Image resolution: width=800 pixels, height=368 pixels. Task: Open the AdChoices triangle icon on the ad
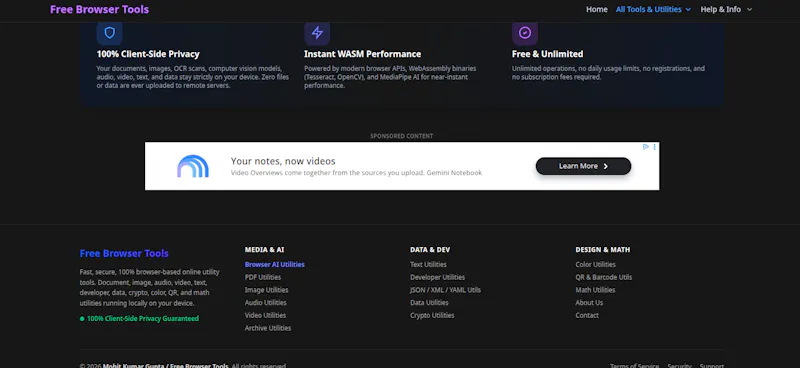(645, 147)
